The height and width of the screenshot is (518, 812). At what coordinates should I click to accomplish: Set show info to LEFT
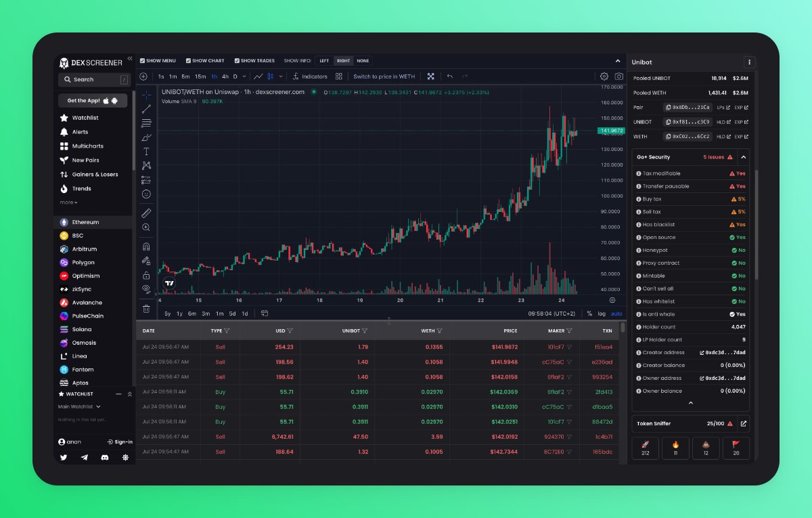[x=324, y=61]
